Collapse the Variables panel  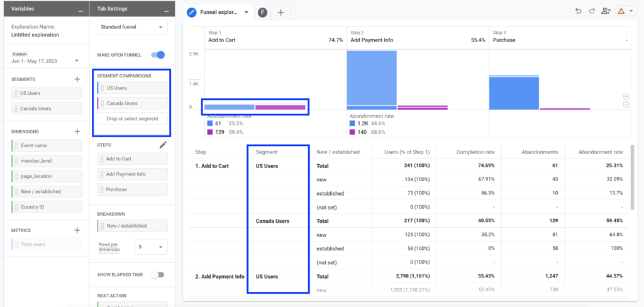[x=80, y=11]
